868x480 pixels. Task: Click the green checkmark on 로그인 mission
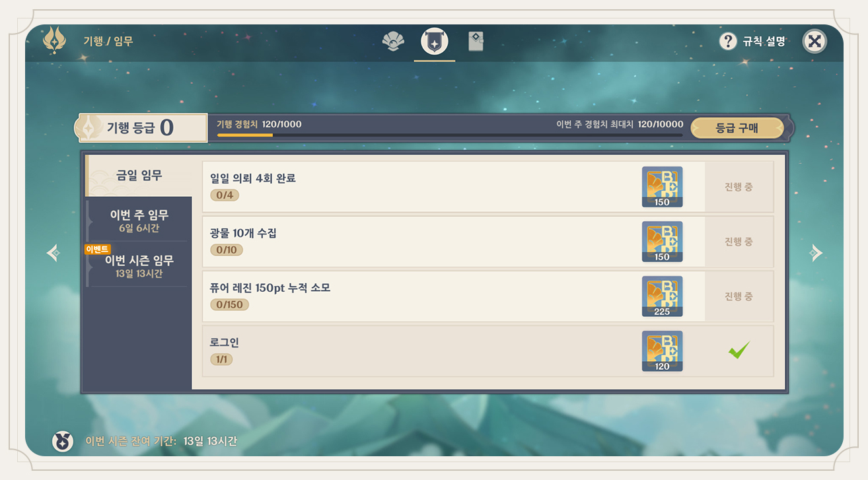click(x=739, y=351)
